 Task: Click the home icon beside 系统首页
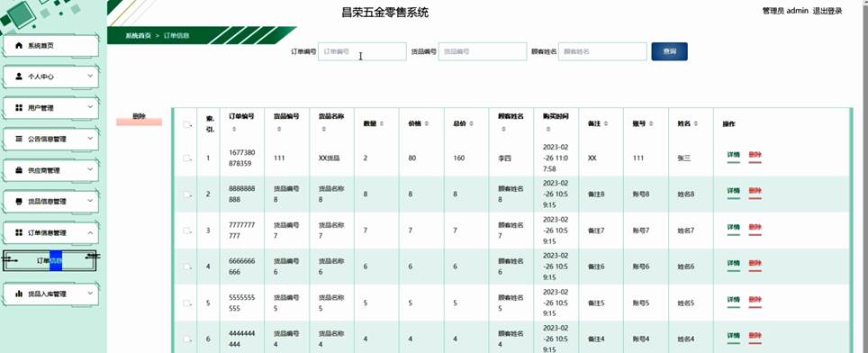point(20,45)
